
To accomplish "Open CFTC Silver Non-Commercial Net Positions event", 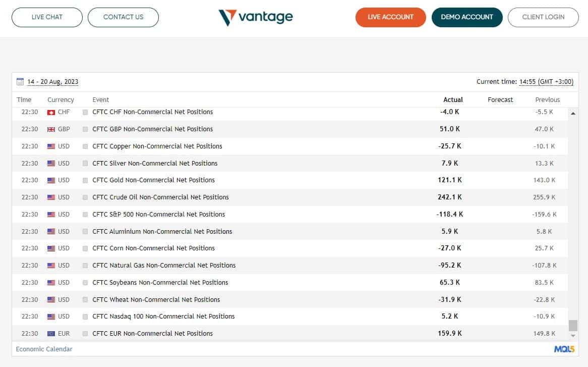I will pos(155,163).
